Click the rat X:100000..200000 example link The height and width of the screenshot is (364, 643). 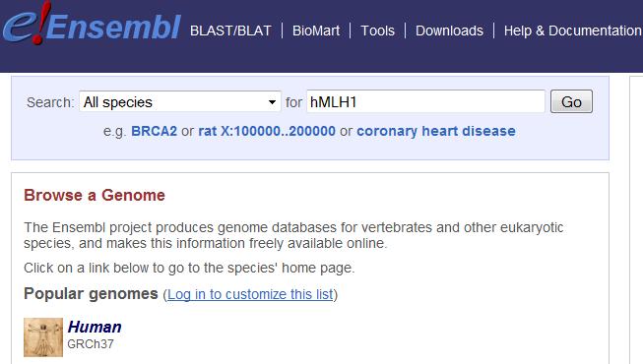(x=267, y=131)
